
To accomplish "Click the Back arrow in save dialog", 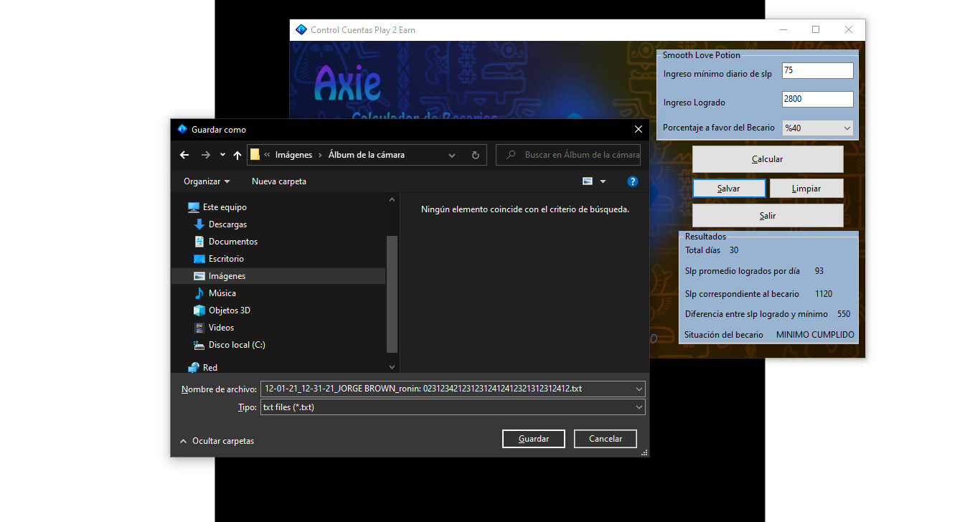I will click(x=184, y=155).
